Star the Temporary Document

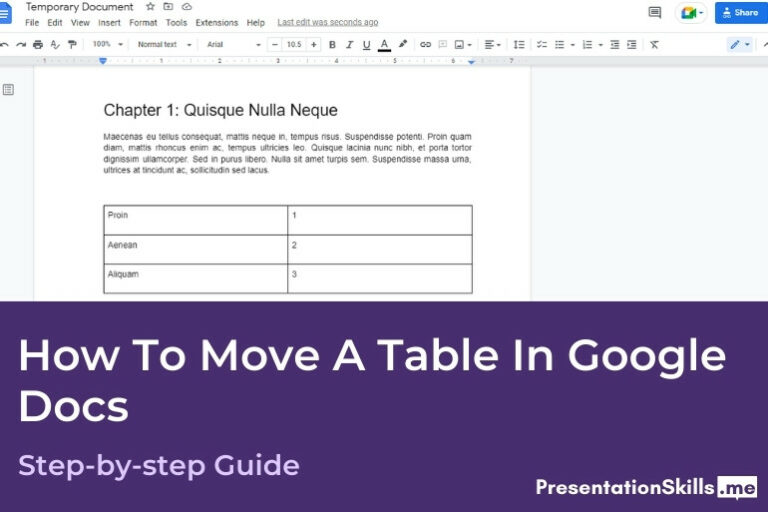pyautogui.click(x=150, y=6)
